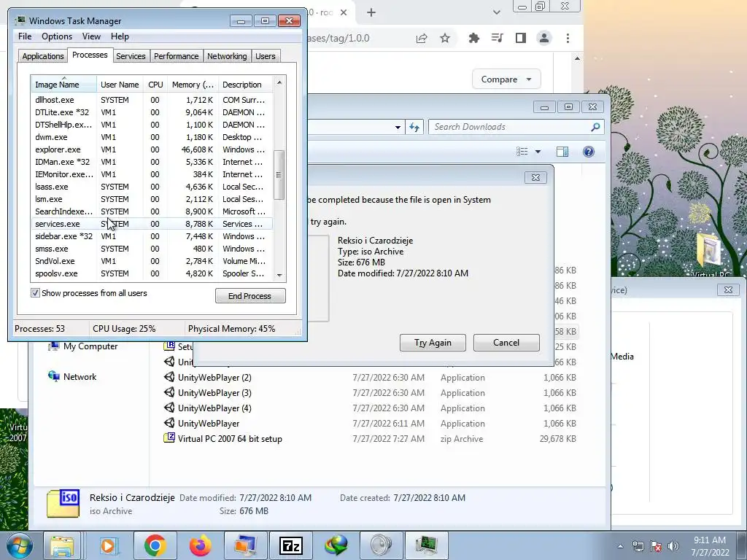Click the network tray icon
Image resolution: width=747 pixels, height=560 pixels.
coord(638,546)
